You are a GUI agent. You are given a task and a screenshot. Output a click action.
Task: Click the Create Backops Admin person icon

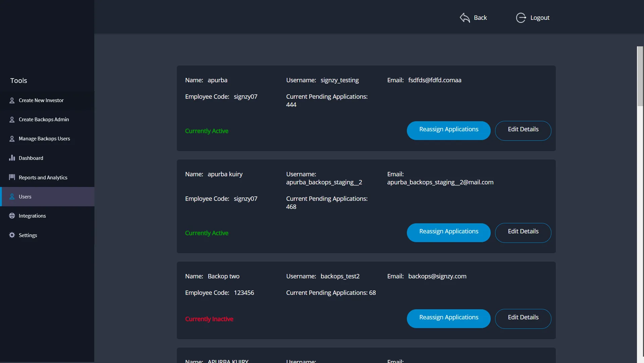(x=12, y=120)
